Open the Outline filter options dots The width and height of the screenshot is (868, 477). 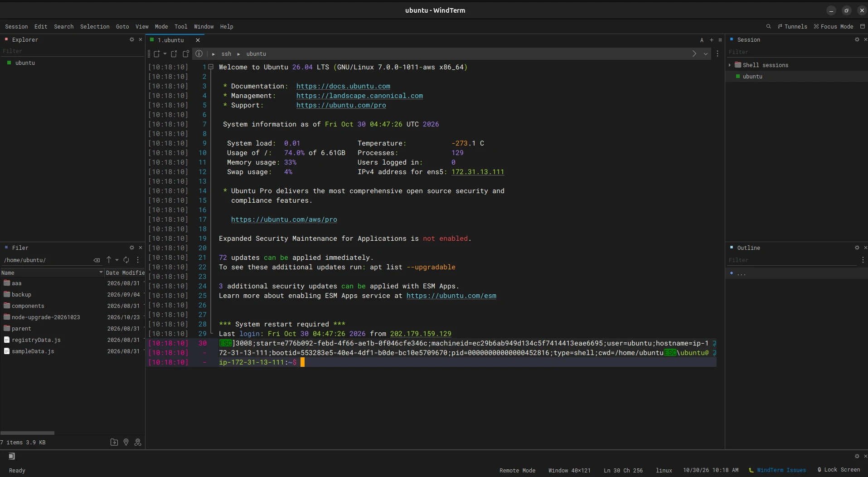863,260
